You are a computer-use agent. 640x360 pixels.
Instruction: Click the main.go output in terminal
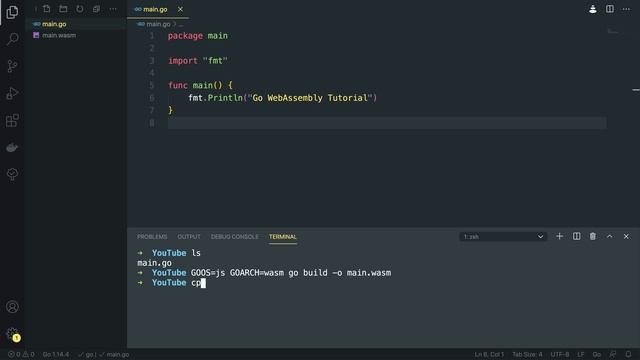coord(154,263)
